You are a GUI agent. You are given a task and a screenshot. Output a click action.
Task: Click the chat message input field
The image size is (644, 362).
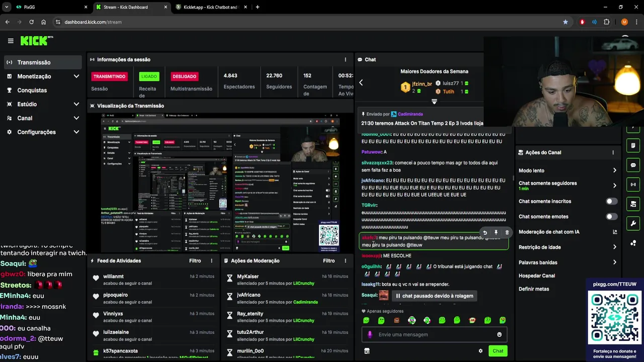point(434,334)
